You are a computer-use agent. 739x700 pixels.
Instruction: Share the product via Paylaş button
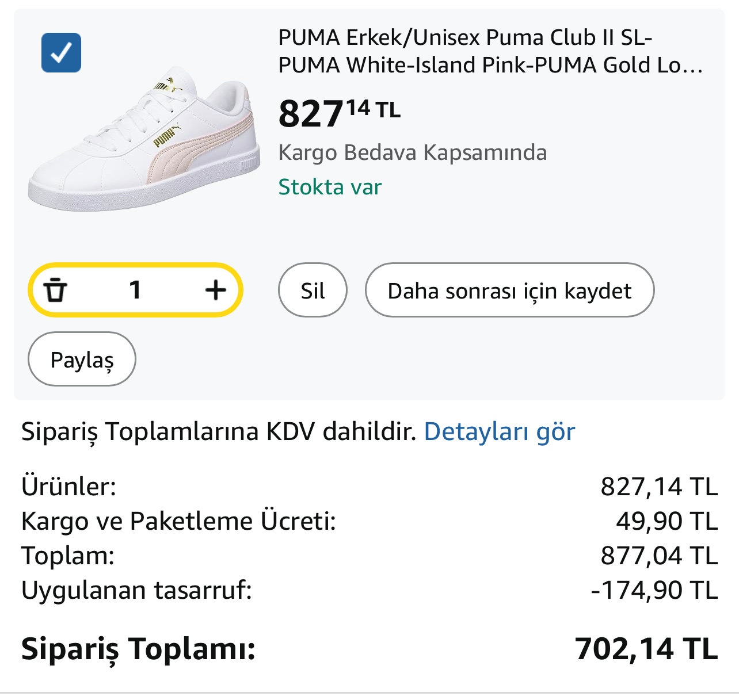coord(82,359)
